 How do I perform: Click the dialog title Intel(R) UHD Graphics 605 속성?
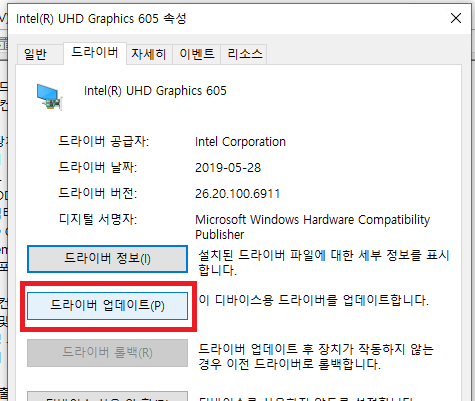click(101, 19)
